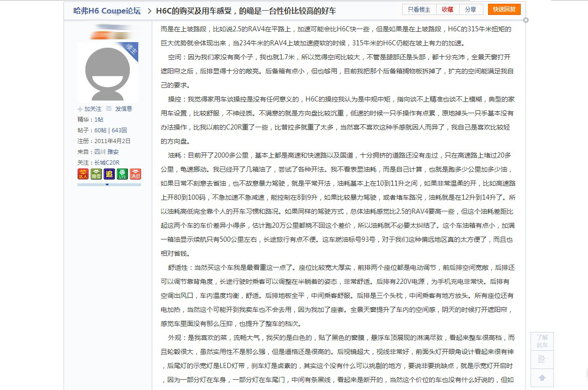Click the 分享 share button
The width and height of the screenshot is (588, 390).
[x=471, y=9]
